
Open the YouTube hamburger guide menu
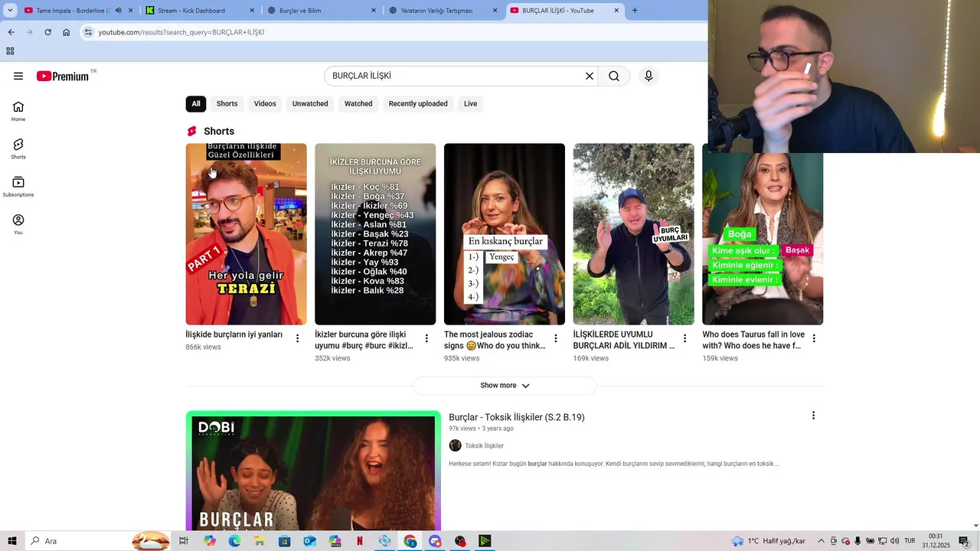(x=18, y=76)
